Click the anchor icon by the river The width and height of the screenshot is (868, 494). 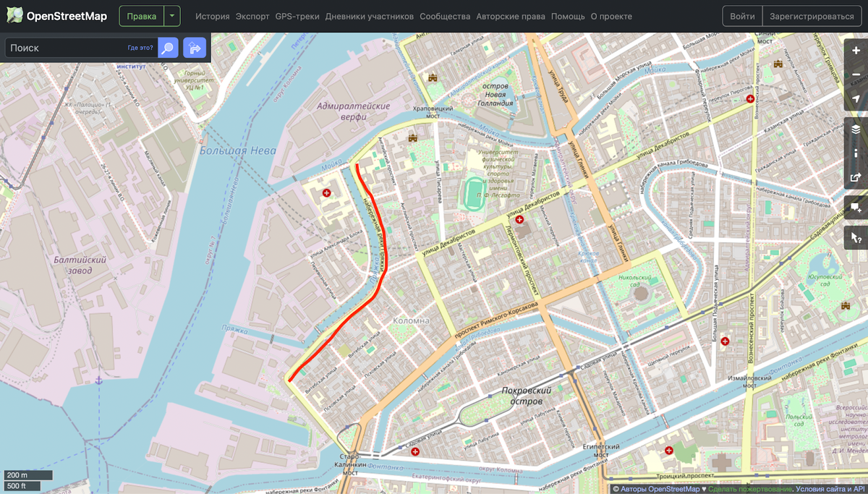(x=99, y=379)
